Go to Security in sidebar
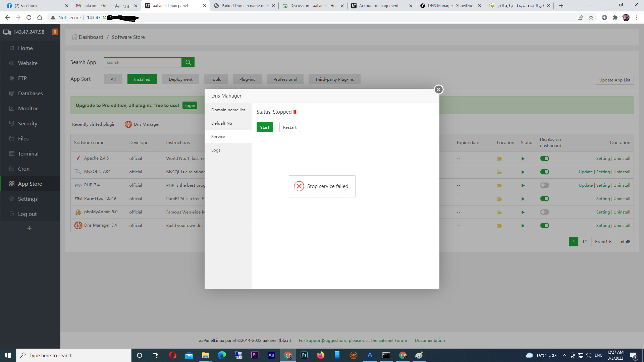Viewport: 644px width, 362px height. [x=28, y=123]
